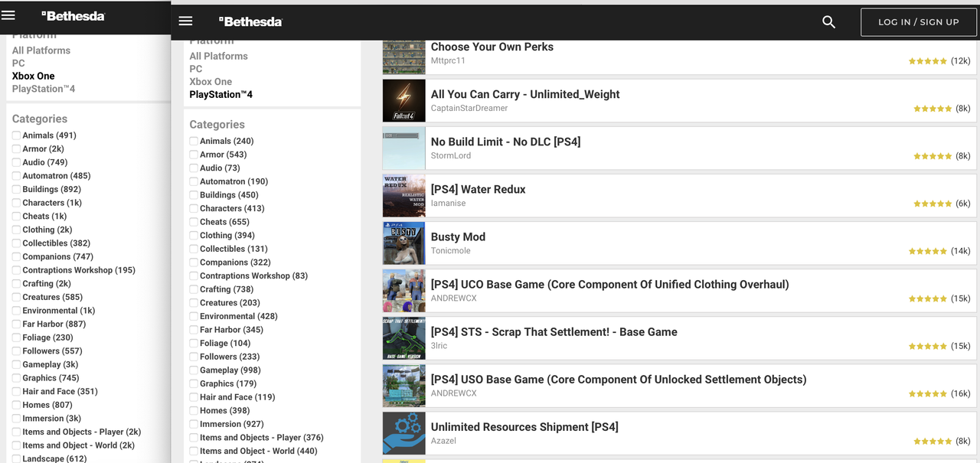
Task: Open UCO Base Game thumbnail
Action: coord(403,291)
